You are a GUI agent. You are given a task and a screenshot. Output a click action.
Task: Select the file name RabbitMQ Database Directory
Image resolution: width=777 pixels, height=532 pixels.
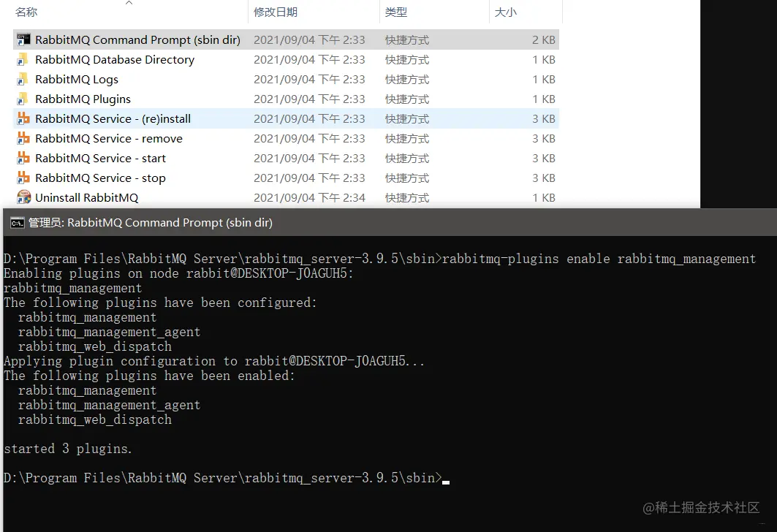(115, 59)
